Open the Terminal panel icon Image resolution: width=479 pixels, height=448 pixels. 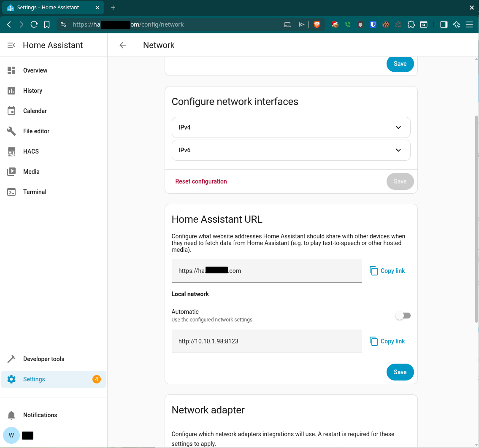point(11,192)
